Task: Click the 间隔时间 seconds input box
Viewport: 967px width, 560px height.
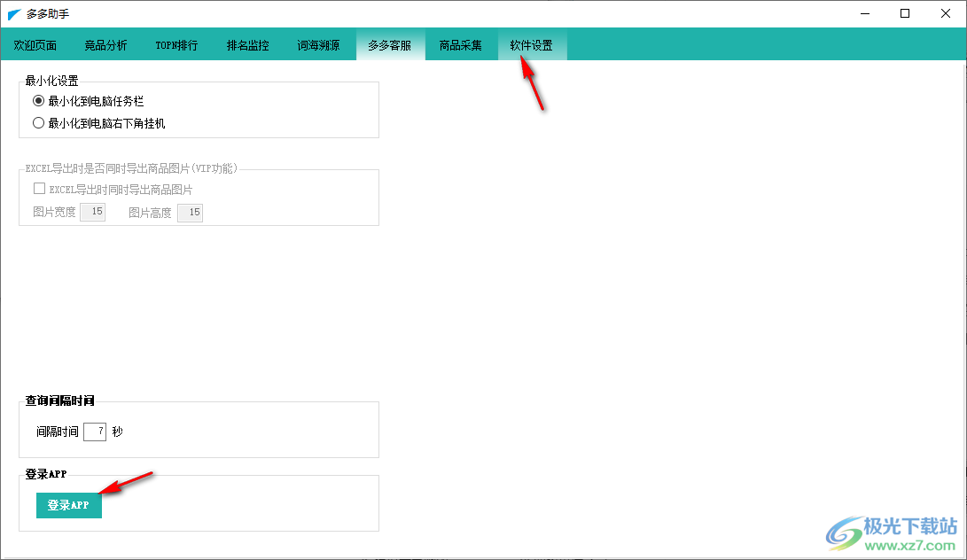Action: [95, 432]
